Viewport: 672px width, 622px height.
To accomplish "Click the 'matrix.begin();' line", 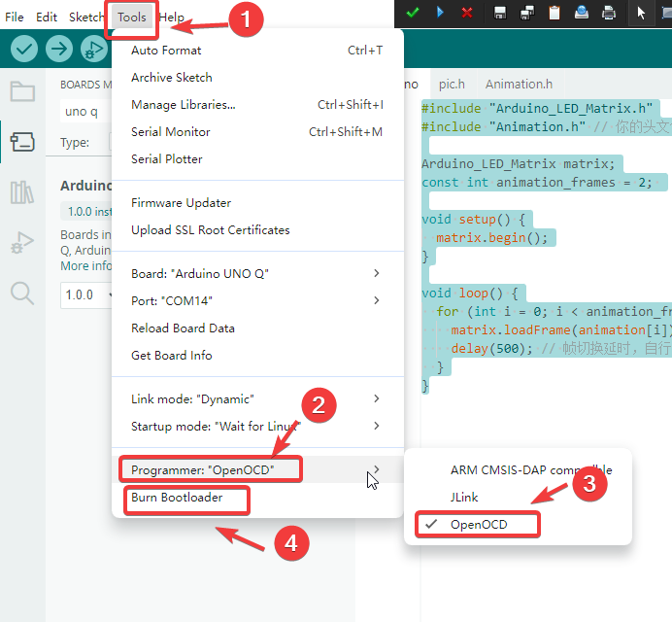I will pos(491,238).
